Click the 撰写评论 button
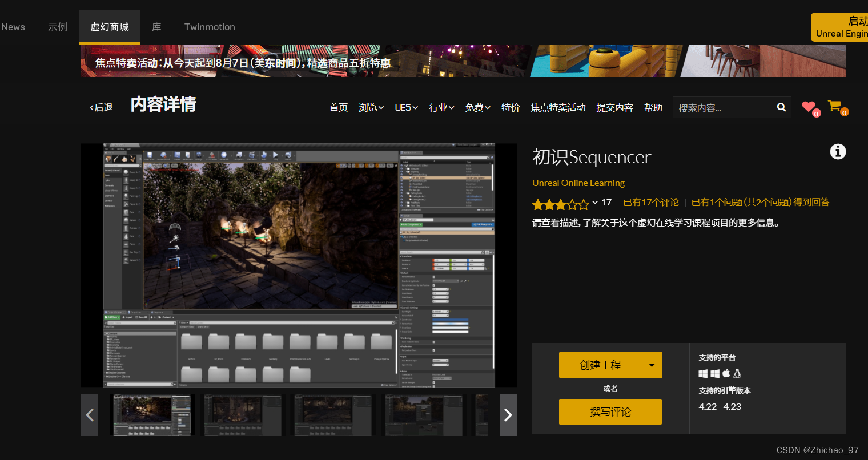The width and height of the screenshot is (868, 460). (x=610, y=411)
